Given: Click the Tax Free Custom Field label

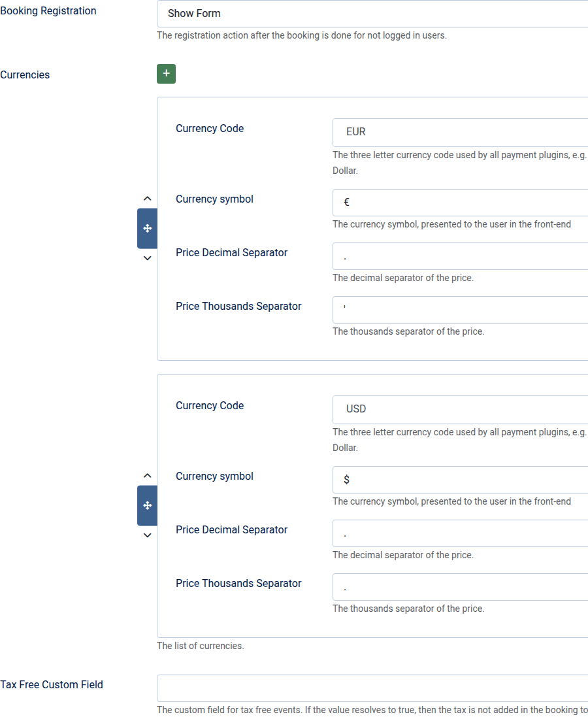Looking at the screenshot, I should (52, 685).
